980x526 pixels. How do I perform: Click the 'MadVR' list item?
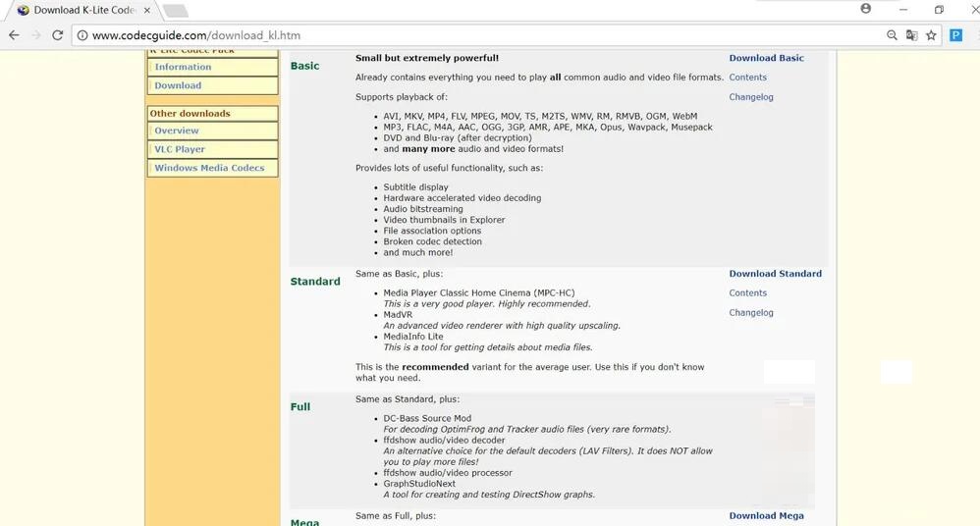[x=398, y=315]
